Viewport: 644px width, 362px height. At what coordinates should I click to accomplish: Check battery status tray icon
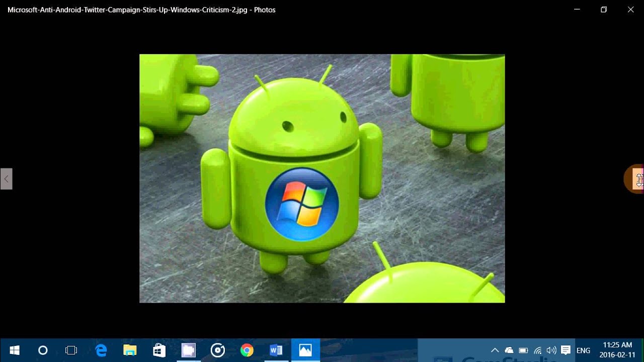523,350
